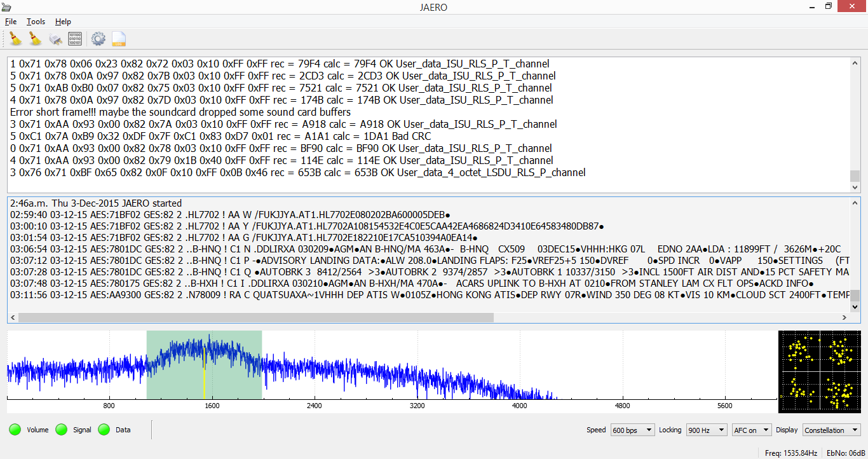The height and width of the screenshot is (459, 868).
Task: Click the line with 'rec = BF90'
Action: coord(281,148)
